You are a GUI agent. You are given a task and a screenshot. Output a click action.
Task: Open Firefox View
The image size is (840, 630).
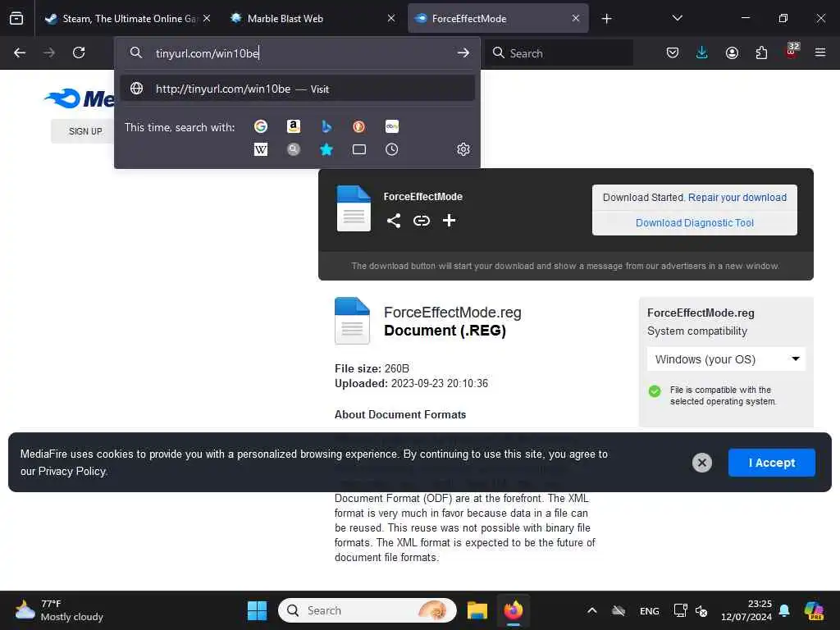(16, 18)
